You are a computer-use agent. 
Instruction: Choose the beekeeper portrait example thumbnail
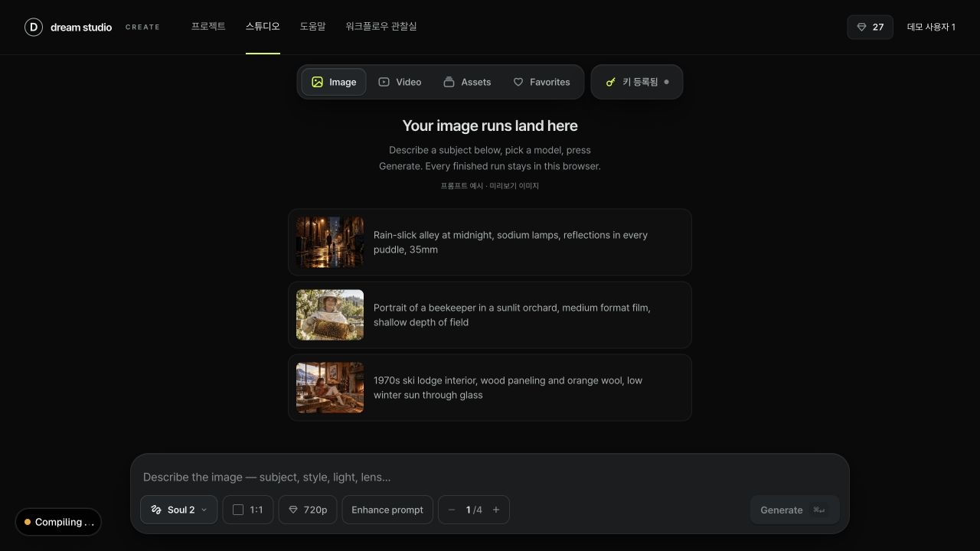tap(330, 315)
